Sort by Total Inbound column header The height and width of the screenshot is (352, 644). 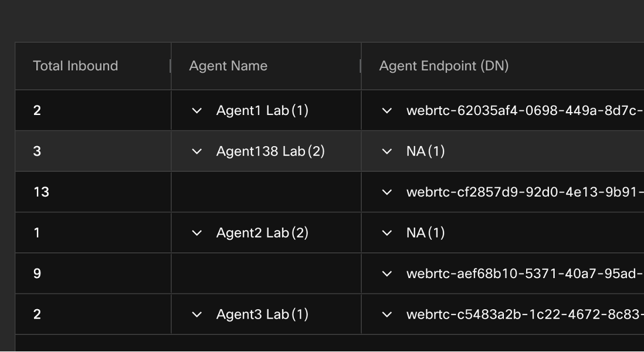pyautogui.click(x=75, y=66)
